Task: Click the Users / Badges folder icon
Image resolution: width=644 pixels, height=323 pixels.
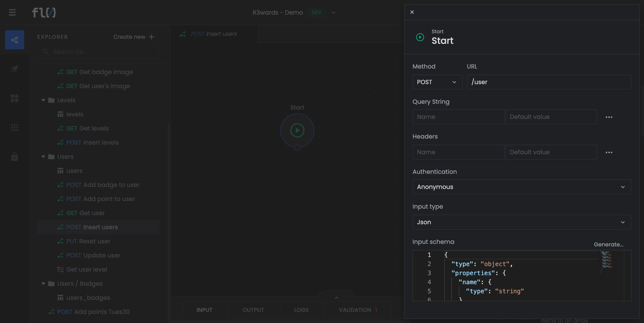Action: (51, 284)
